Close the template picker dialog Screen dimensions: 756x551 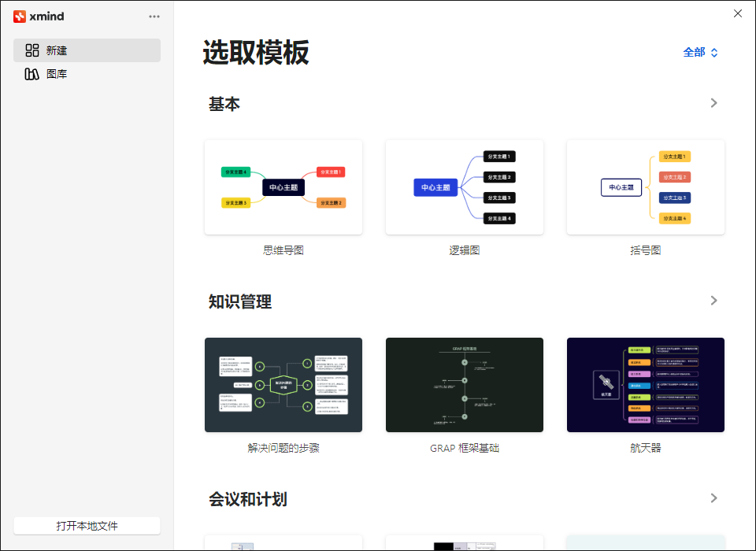(x=738, y=13)
